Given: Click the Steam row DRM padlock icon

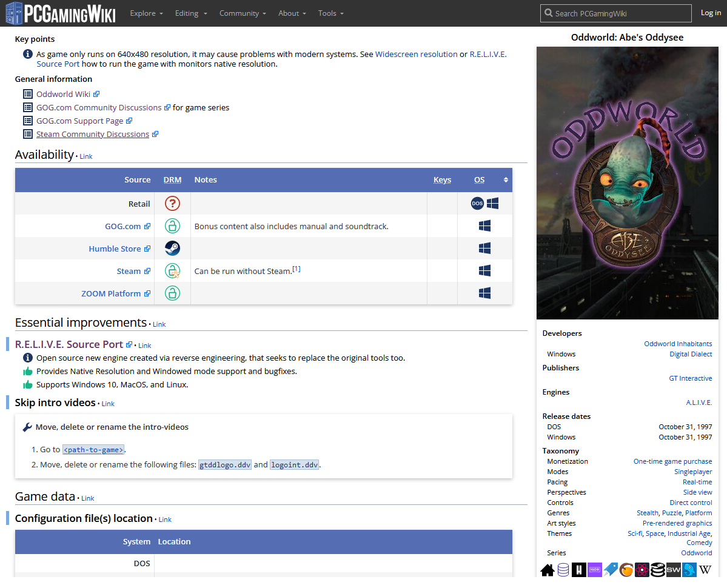Looking at the screenshot, I should (172, 270).
